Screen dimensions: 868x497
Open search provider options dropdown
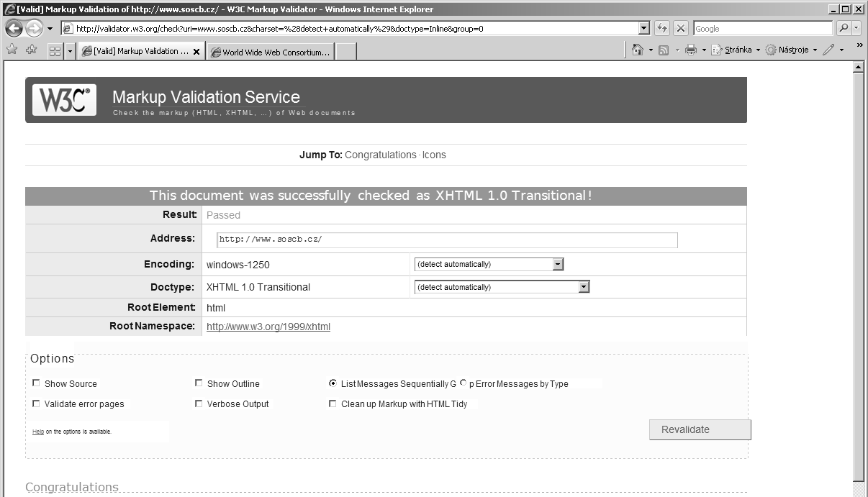coord(856,29)
